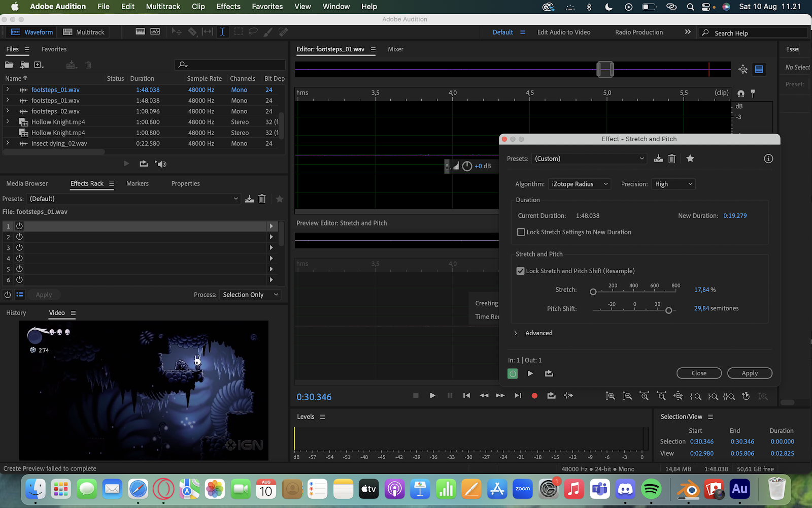Viewport: 812px width, 508px height.
Task: Select the Marquee Selection tool
Action: point(238,32)
